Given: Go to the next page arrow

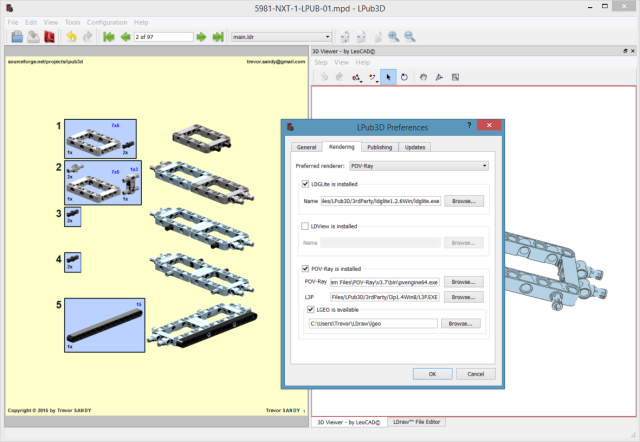Looking at the screenshot, I should [202, 37].
